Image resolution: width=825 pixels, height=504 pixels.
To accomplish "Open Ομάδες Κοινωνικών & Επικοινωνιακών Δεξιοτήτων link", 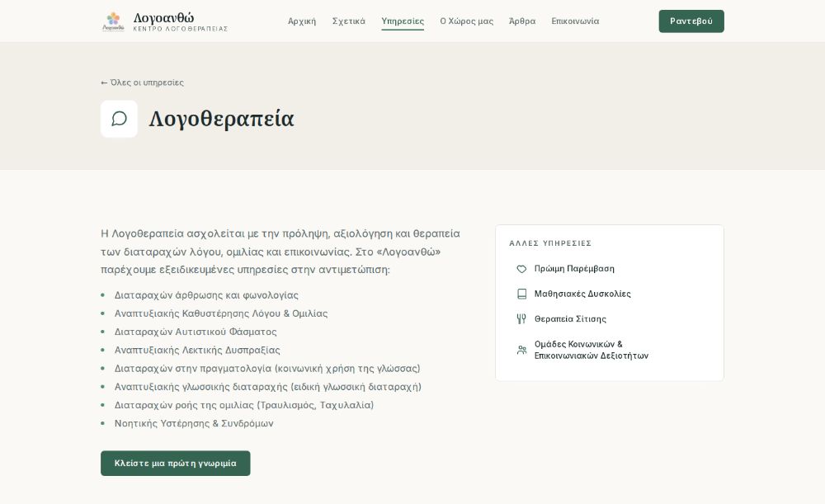I will [x=610, y=350].
